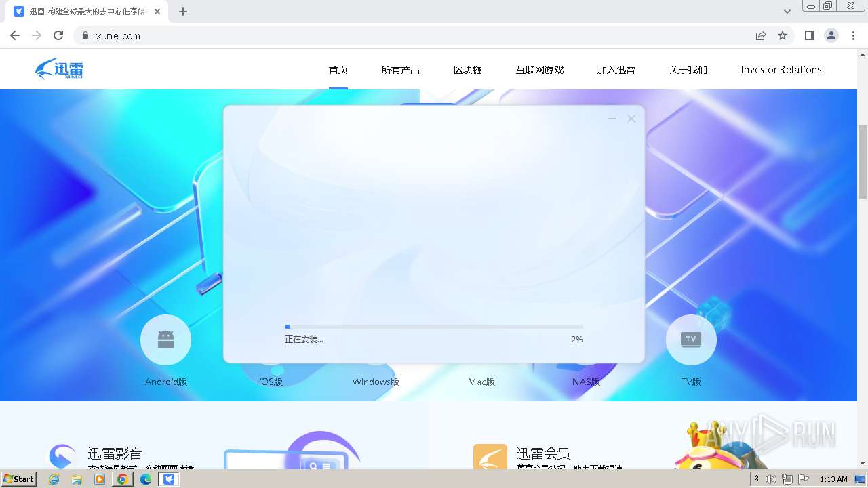Open the Chrome three-dot menu
The image size is (868, 488).
pyautogui.click(x=853, y=36)
